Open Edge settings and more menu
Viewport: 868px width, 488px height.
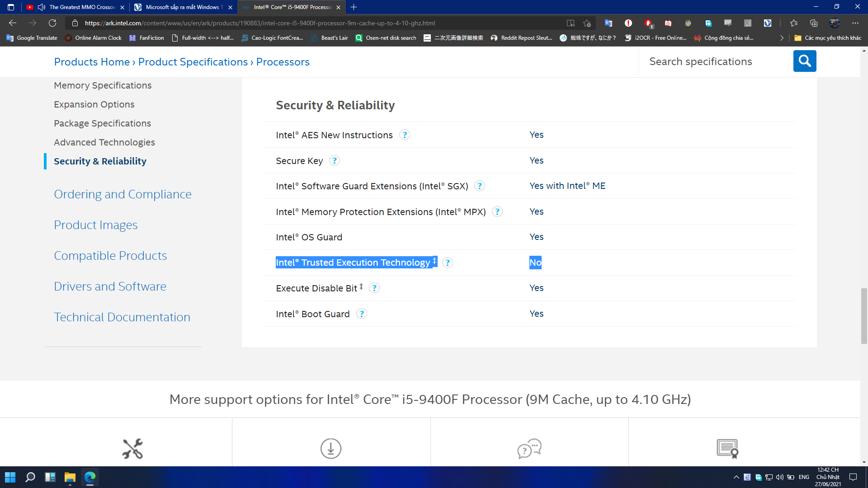click(x=855, y=23)
